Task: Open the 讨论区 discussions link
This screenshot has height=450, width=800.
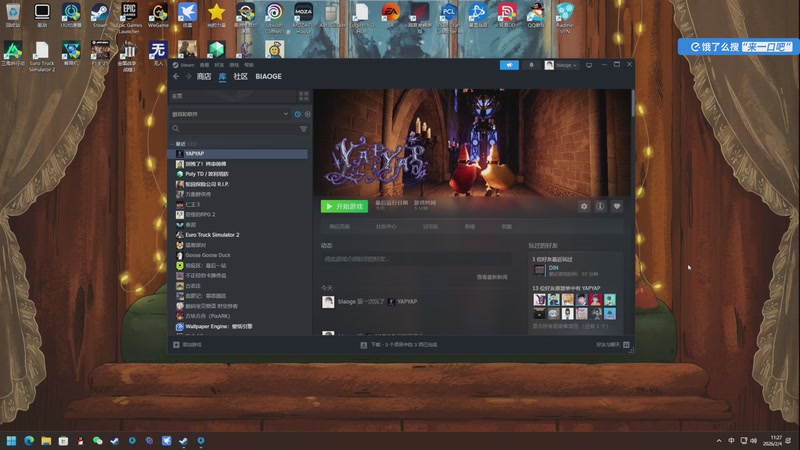Action: point(431,227)
